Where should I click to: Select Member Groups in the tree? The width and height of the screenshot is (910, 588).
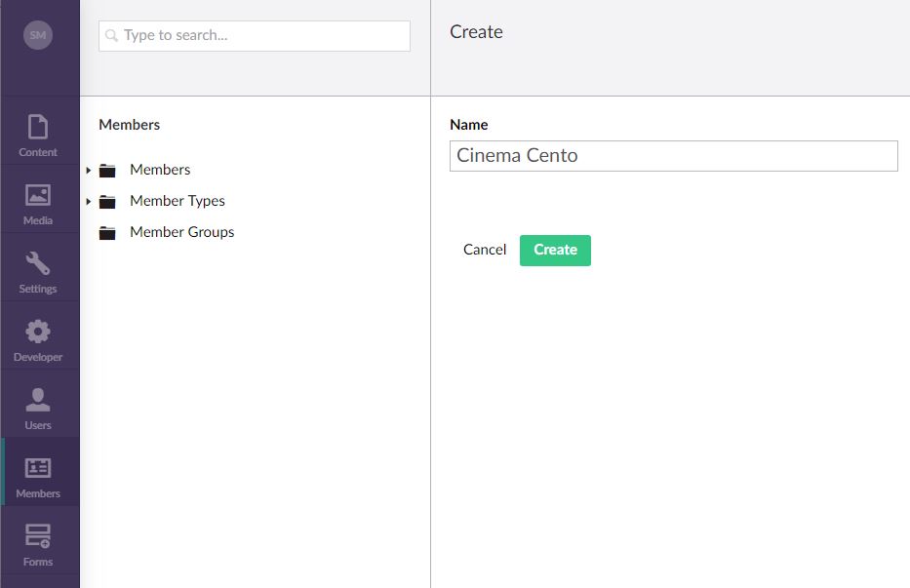pyautogui.click(x=181, y=232)
